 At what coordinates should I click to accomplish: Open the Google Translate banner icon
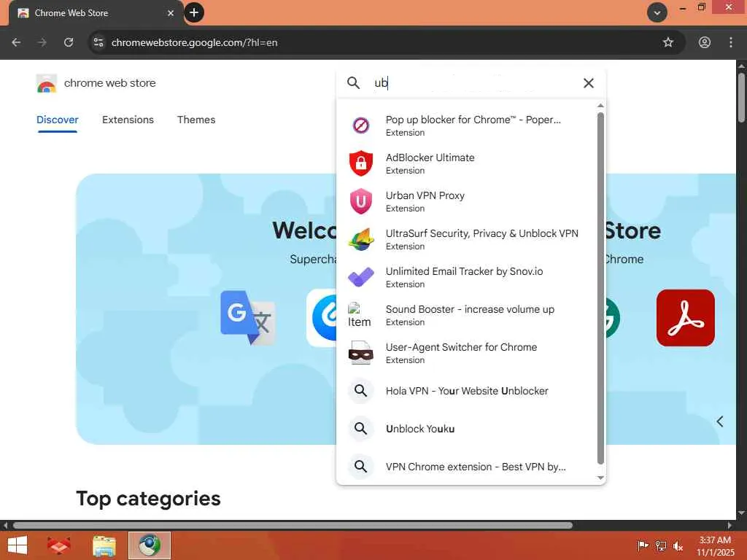pos(247,318)
